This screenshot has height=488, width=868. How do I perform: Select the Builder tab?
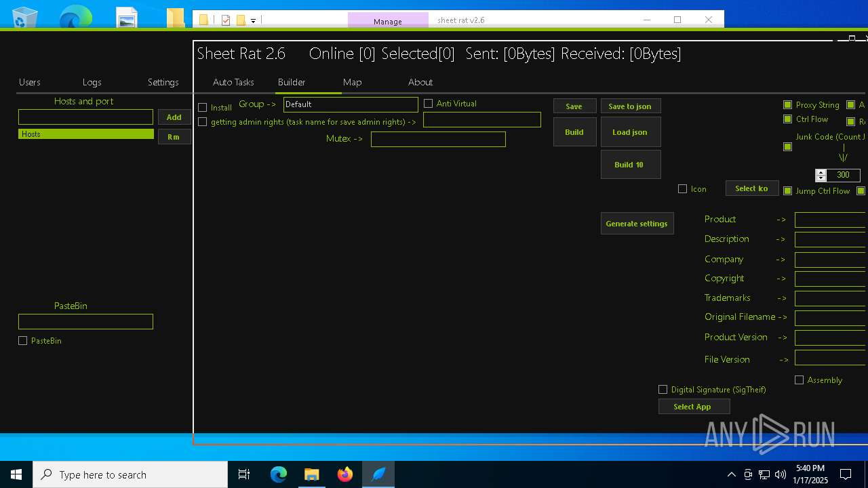[x=292, y=82]
